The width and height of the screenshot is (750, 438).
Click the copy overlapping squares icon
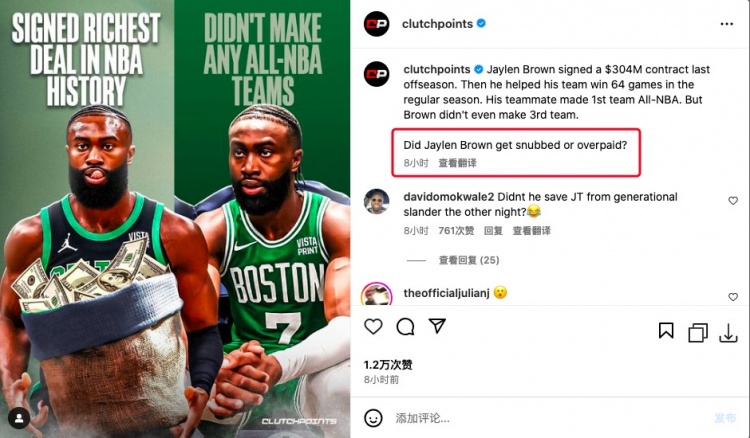698,333
